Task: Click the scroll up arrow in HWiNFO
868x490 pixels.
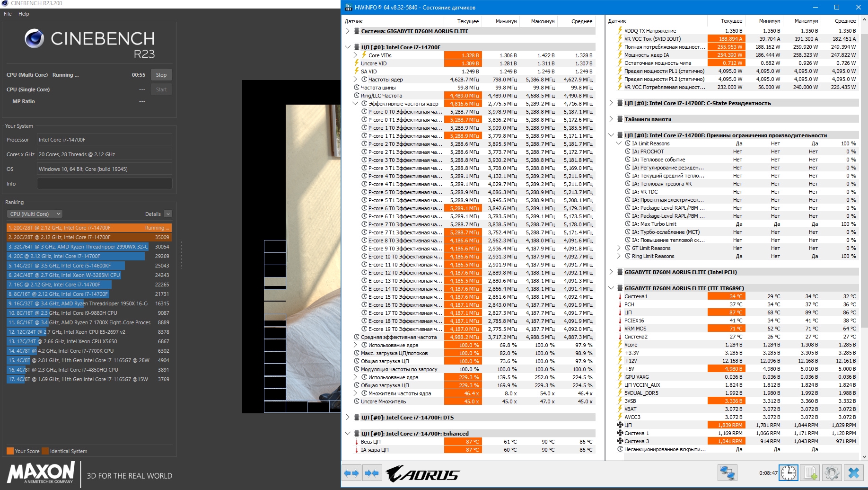Action: (x=864, y=20)
